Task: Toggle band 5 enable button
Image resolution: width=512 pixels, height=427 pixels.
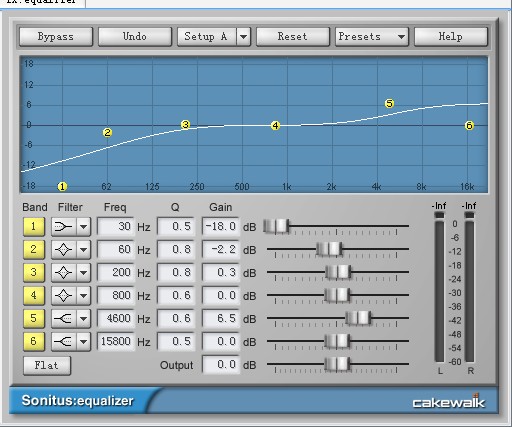Action: (34, 319)
